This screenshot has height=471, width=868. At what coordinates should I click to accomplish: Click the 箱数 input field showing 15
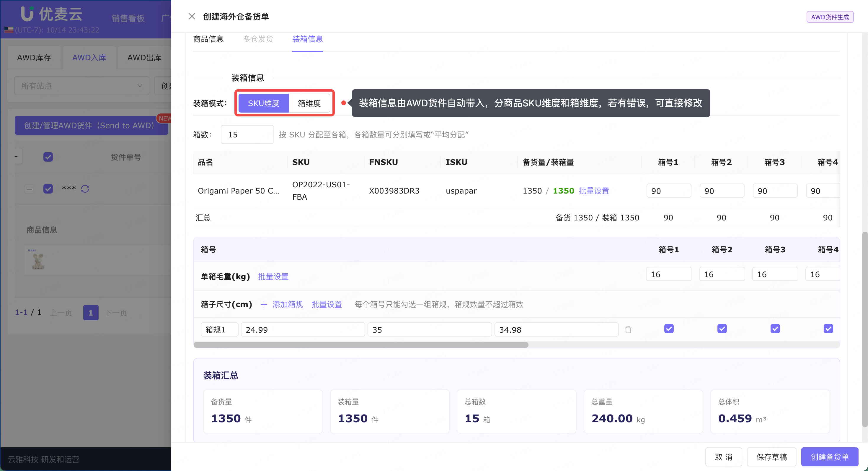(x=247, y=134)
